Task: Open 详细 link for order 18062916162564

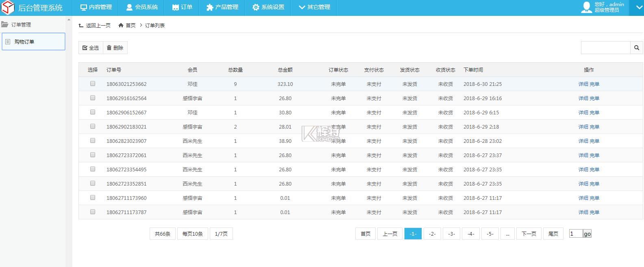Action: 583,98
